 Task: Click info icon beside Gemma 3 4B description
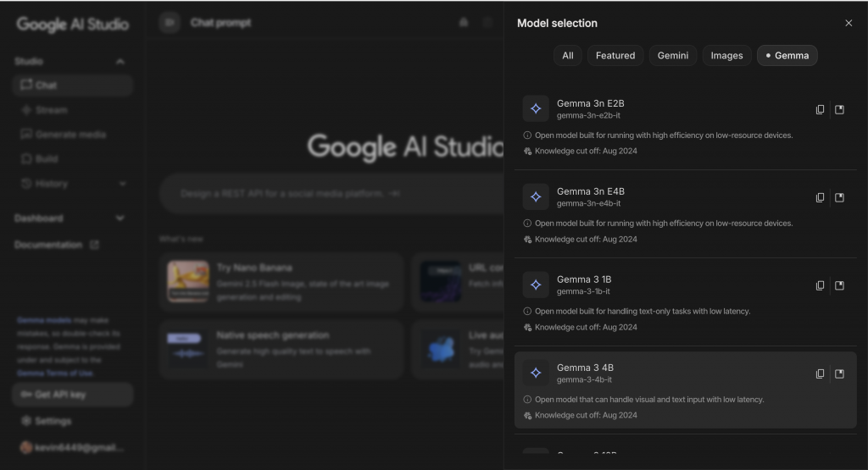(x=527, y=400)
